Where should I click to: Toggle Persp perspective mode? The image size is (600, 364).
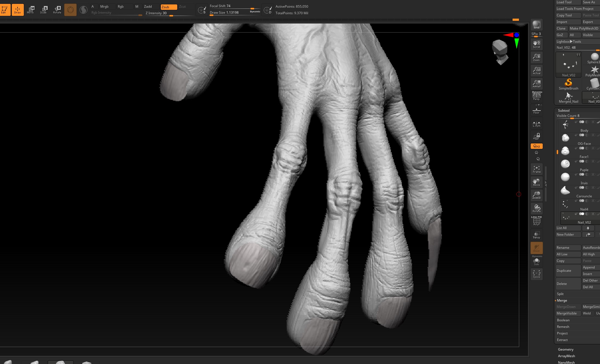(536, 96)
